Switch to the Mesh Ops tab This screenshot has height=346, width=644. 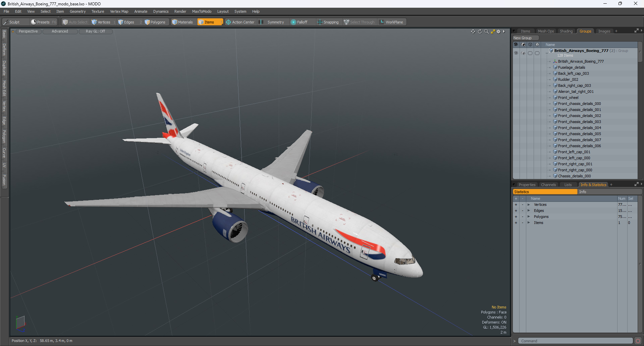(x=546, y=31)
